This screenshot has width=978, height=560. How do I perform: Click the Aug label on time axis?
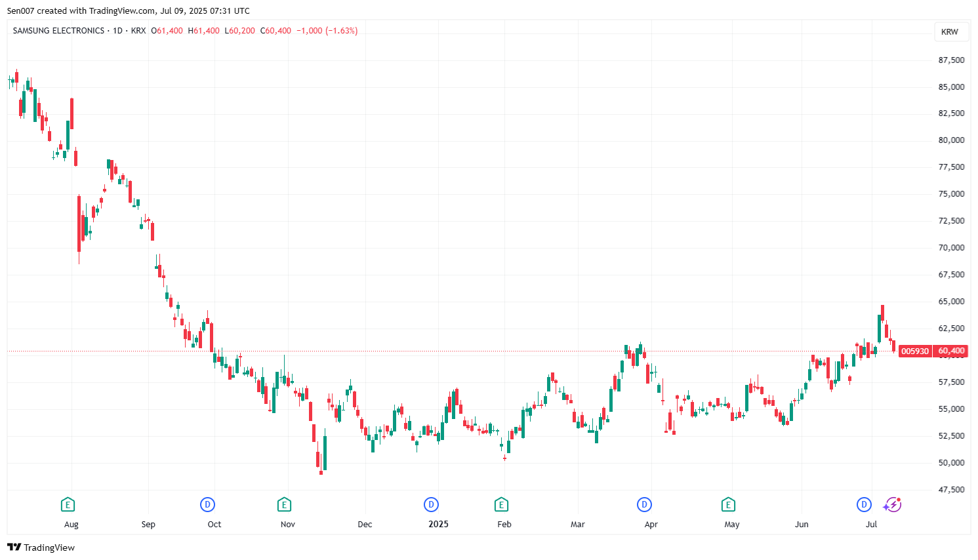pyautogui.click(x=71, y=525)
